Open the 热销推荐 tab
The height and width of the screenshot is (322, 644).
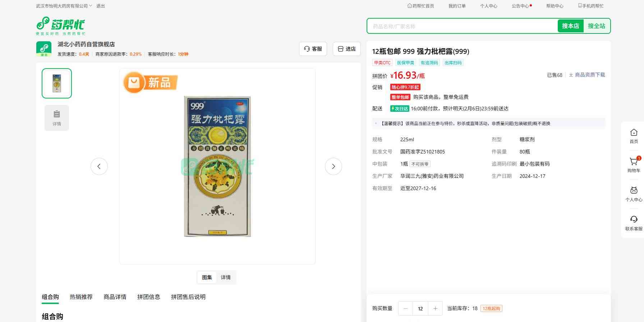(81, 297)
